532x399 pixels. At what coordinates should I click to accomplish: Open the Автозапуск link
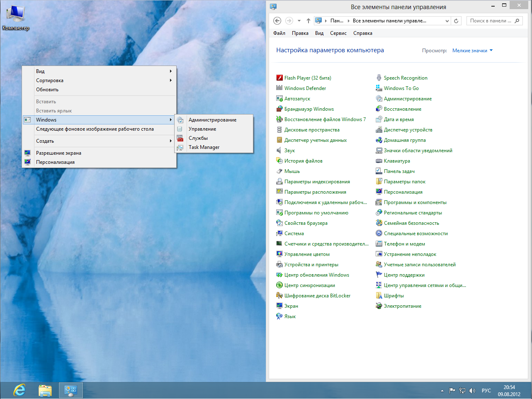(x=297, y=99)
